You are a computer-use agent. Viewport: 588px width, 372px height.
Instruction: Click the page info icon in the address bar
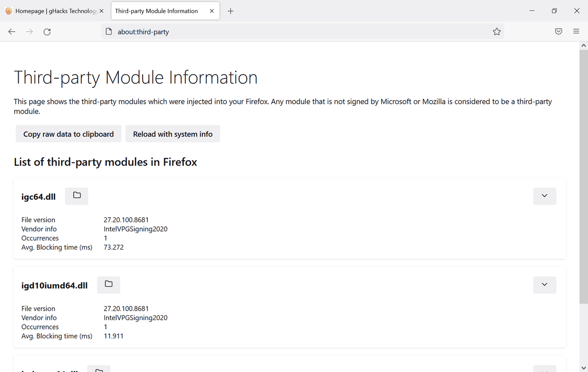pos(110,32)
